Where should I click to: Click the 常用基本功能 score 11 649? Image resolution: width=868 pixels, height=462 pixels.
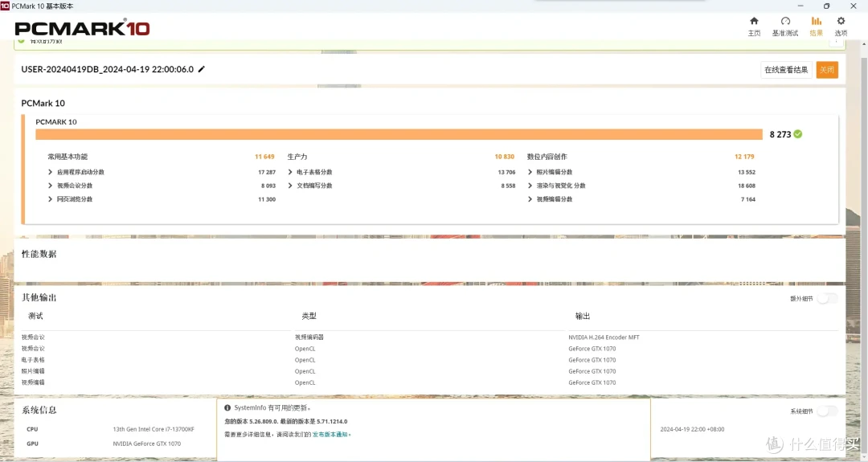(264, 157)
